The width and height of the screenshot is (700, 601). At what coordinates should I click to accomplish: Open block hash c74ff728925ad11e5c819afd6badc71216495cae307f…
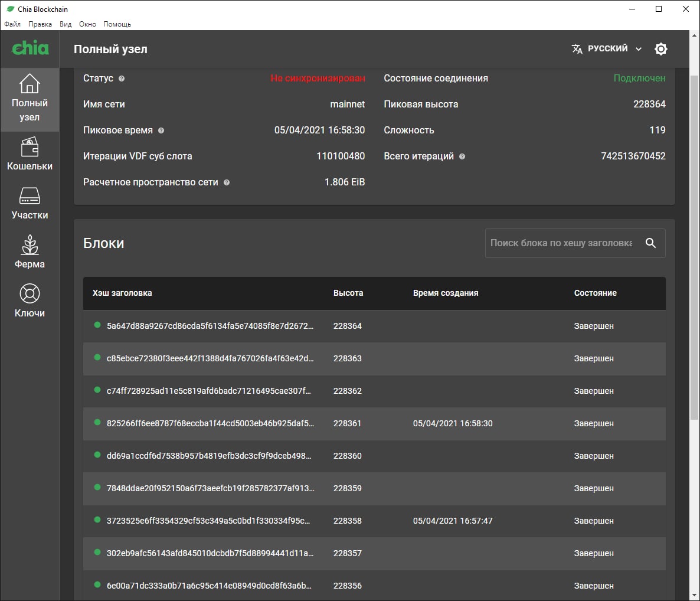click(x=208, y=391)
